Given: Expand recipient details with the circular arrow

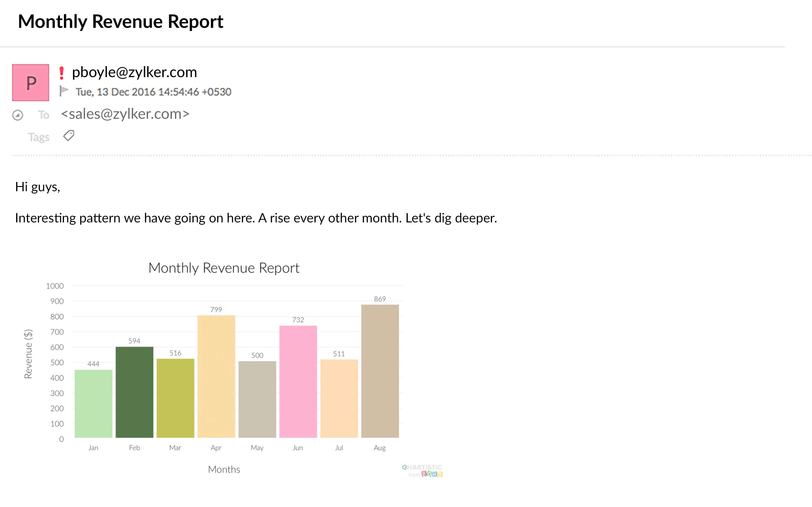Looking at the screenshot, I should coord(18,115).
